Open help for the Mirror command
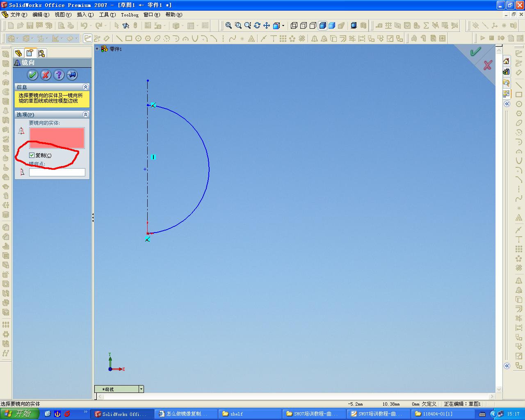This screenshot has width=525, height=420. coord(59,75)
